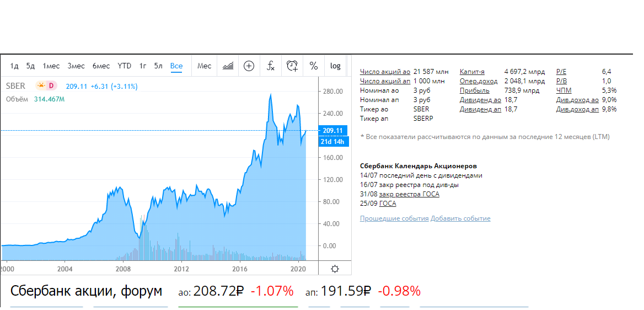Open the Капит-я link
The image size is (644, 310).
472,72
